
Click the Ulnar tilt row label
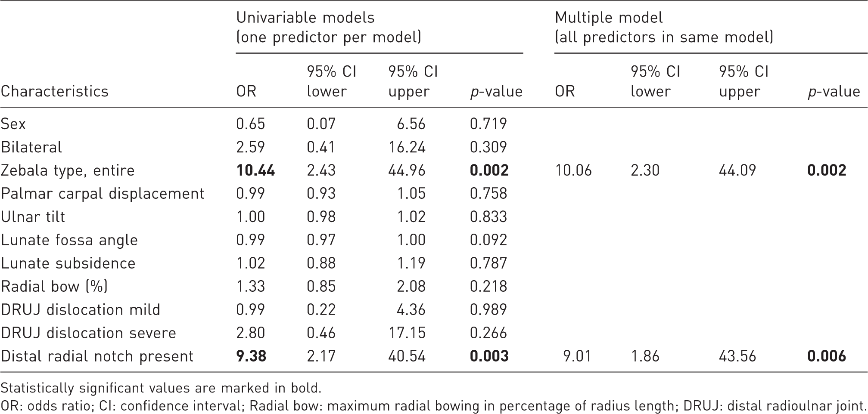(33, 217)
